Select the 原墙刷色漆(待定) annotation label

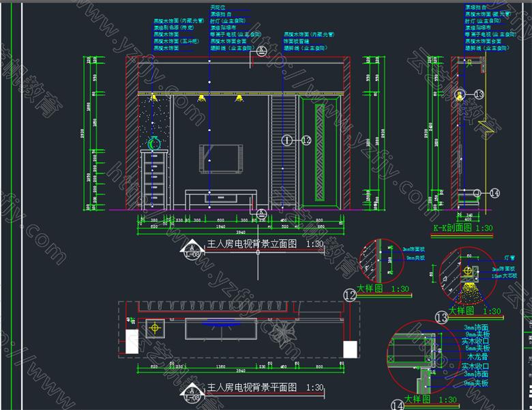pyautogui.click(x=174, y=27)
